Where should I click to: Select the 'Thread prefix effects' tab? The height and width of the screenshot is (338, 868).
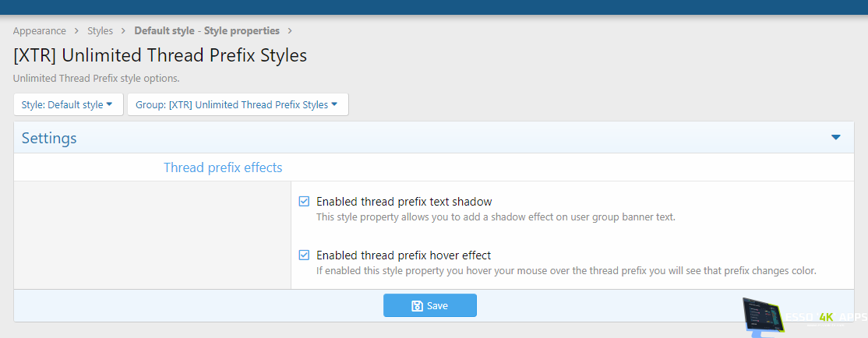point(223,167)
